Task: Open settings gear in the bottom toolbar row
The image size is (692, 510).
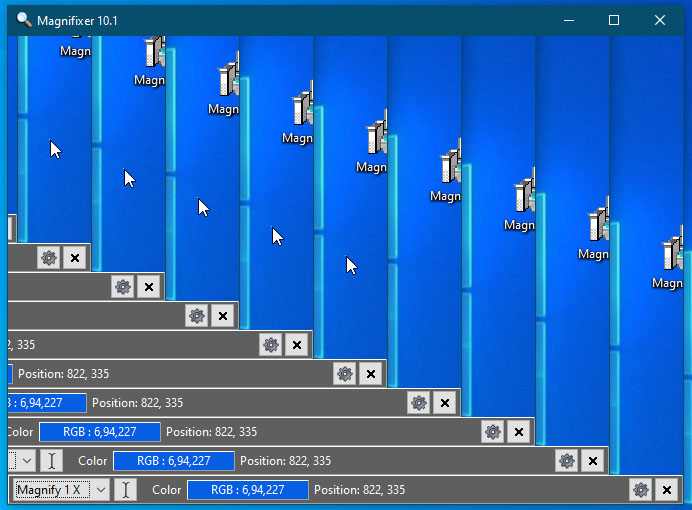Action: tap(640, 490)
